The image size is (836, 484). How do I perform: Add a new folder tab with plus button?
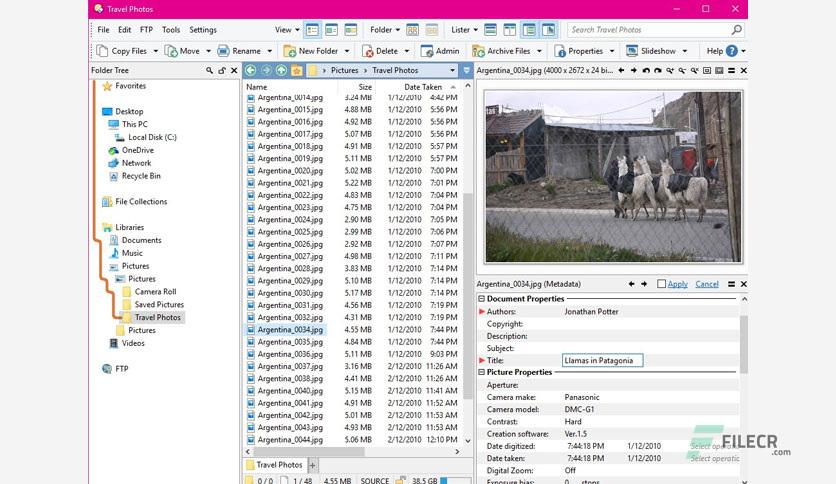[313, 465]
